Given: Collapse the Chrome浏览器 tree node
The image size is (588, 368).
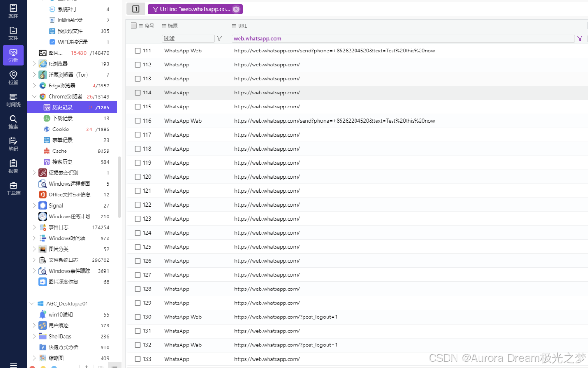Looking at the screenshot, I should [34, 97].
